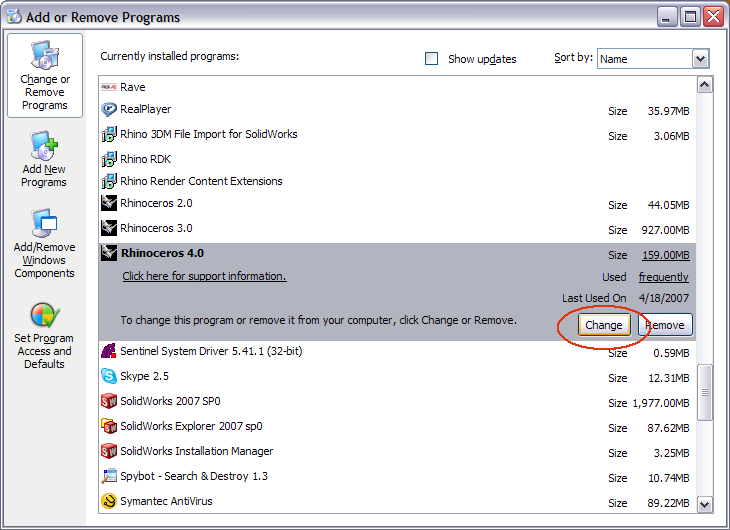Select the Rhino RDK entry
The height and width of the screenshot is (530, 730).
pyautogui.click(x=145, y=159)
